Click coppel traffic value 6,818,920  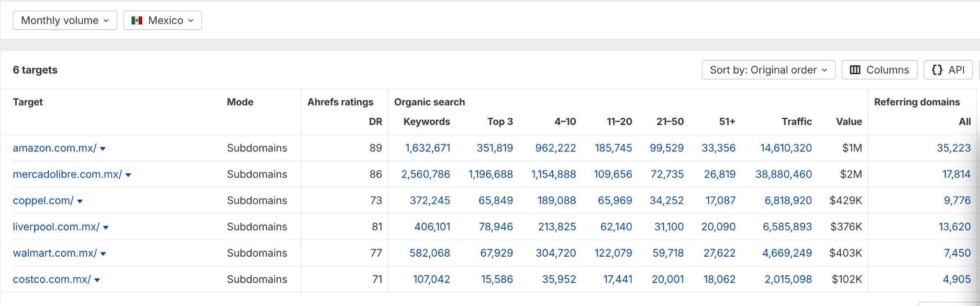pyautogui.click(x=788, y=201)
